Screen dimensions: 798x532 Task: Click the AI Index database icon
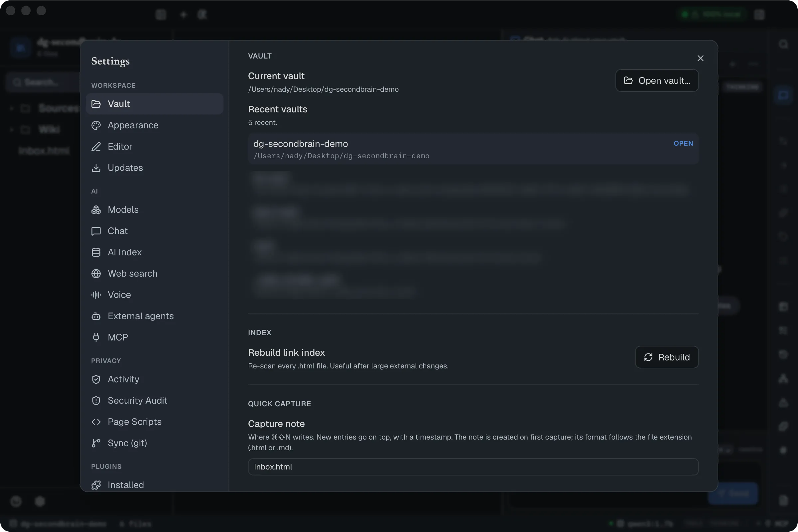[x=96, y=252]
